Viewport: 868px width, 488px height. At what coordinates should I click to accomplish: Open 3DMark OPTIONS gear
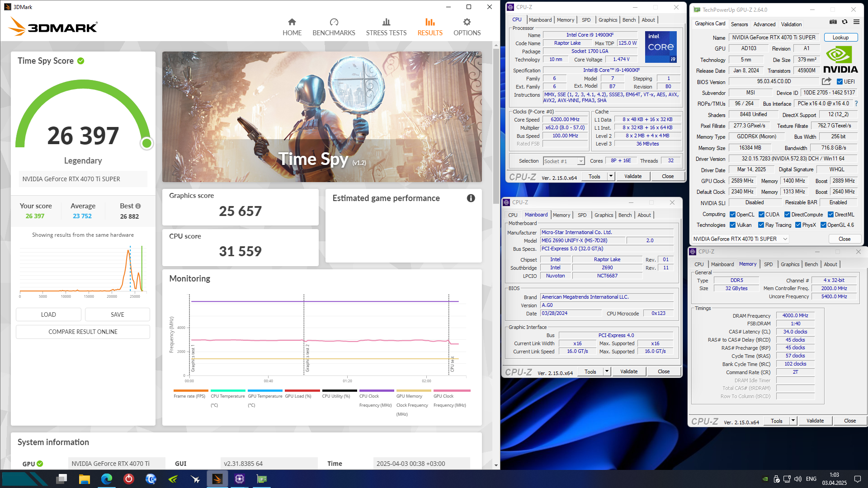click(x=467, y=28)
